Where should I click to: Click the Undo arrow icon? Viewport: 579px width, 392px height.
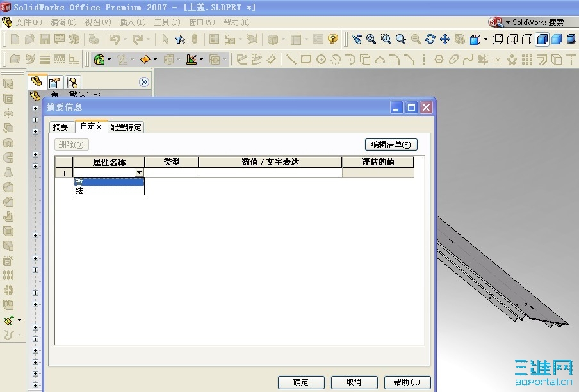pos(115,39)
